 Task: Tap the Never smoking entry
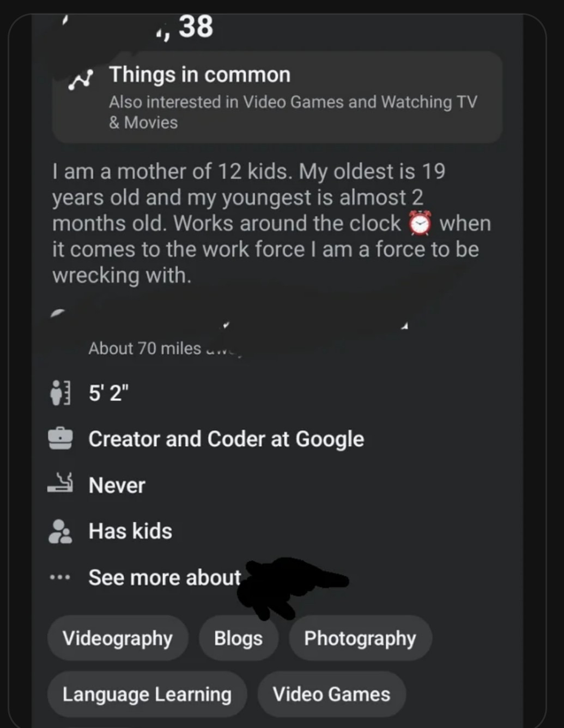(x=117, y=485)
